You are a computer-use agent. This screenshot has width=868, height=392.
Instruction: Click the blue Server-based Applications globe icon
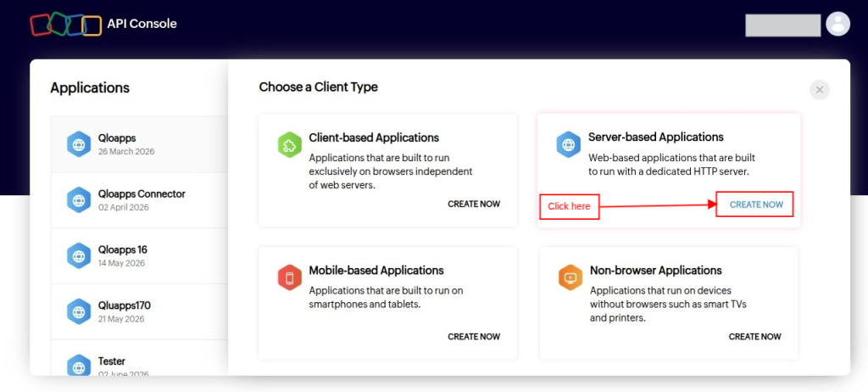click(569, 145)
